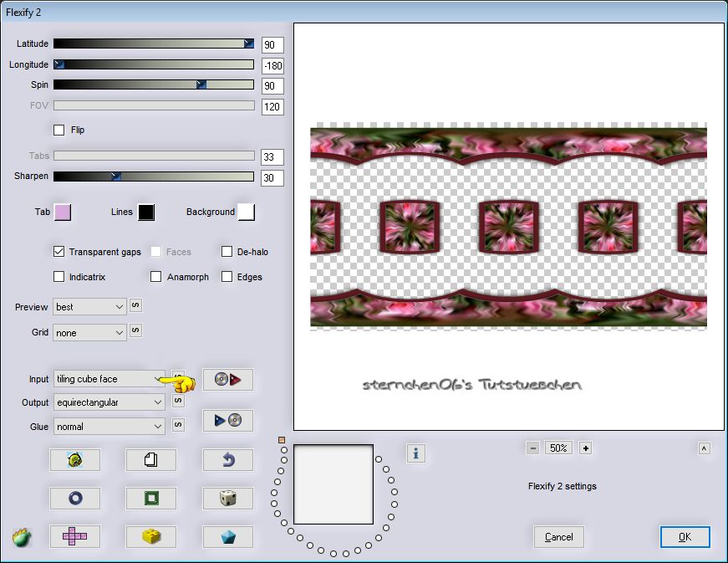
Task: Click the blue pentagon button
Action: (x=227, y=536)
